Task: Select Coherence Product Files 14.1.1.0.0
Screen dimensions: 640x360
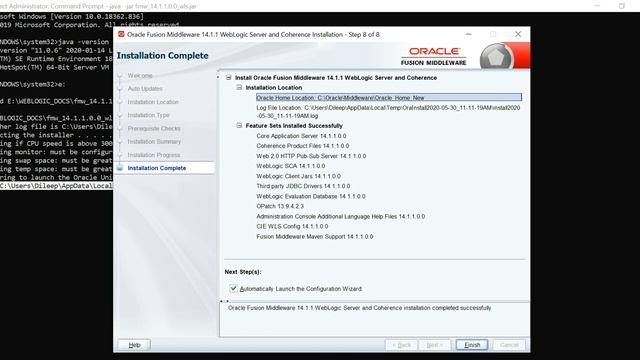Action: click(x=302, y=146)
